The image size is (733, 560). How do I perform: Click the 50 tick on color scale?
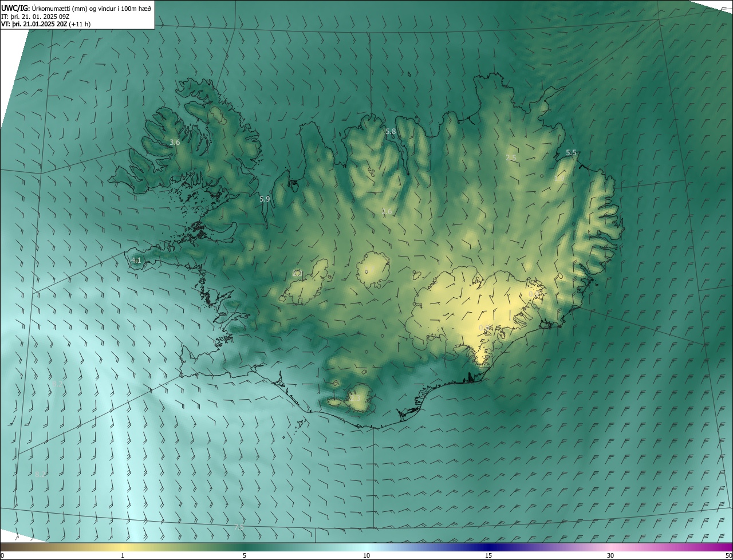pos(728,555)
